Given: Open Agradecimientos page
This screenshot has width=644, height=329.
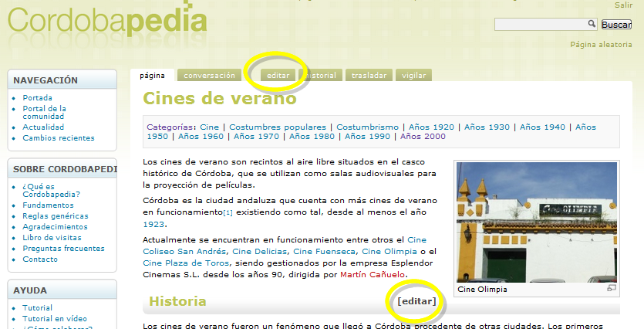Looking at the screenshot, I should point(55,226).
